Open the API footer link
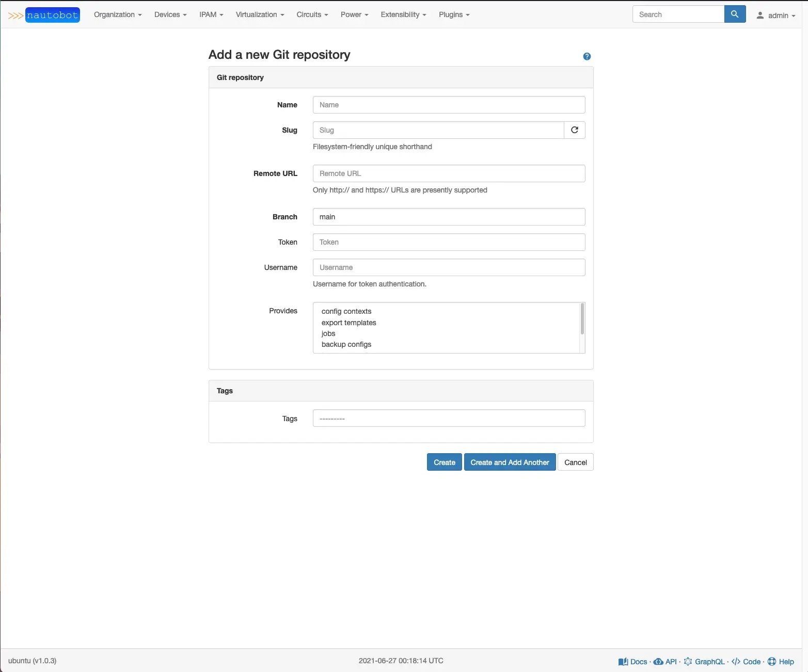 [666, 662]
